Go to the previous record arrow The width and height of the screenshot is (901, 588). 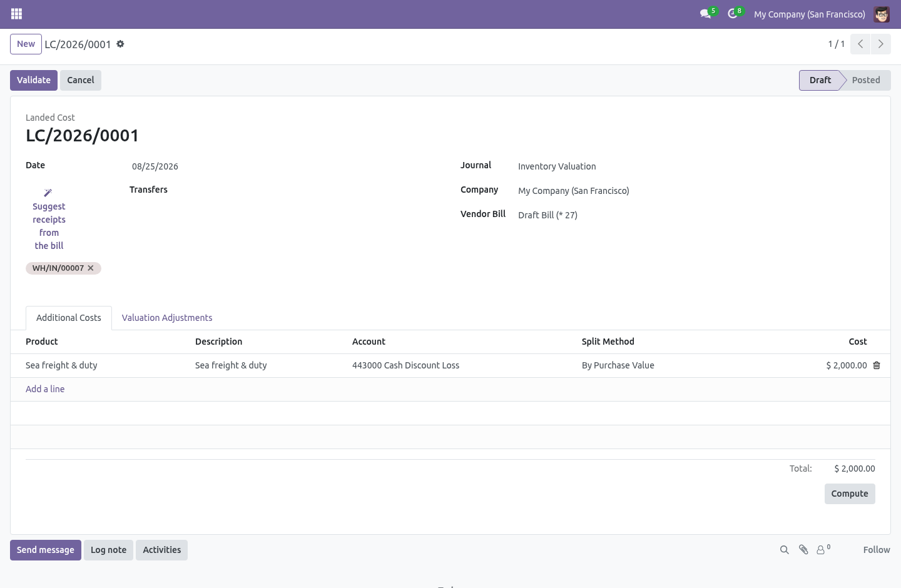pyautogui.click(x=860, y=44)
